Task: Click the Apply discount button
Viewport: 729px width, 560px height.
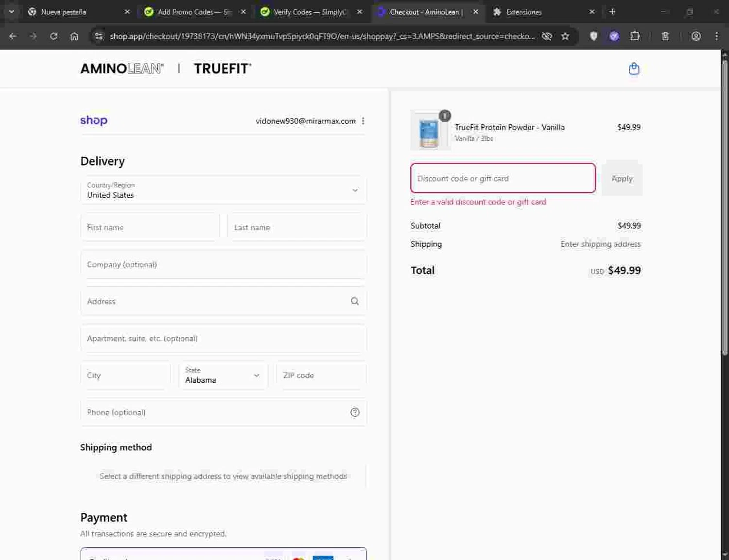Action: point(622,178)
